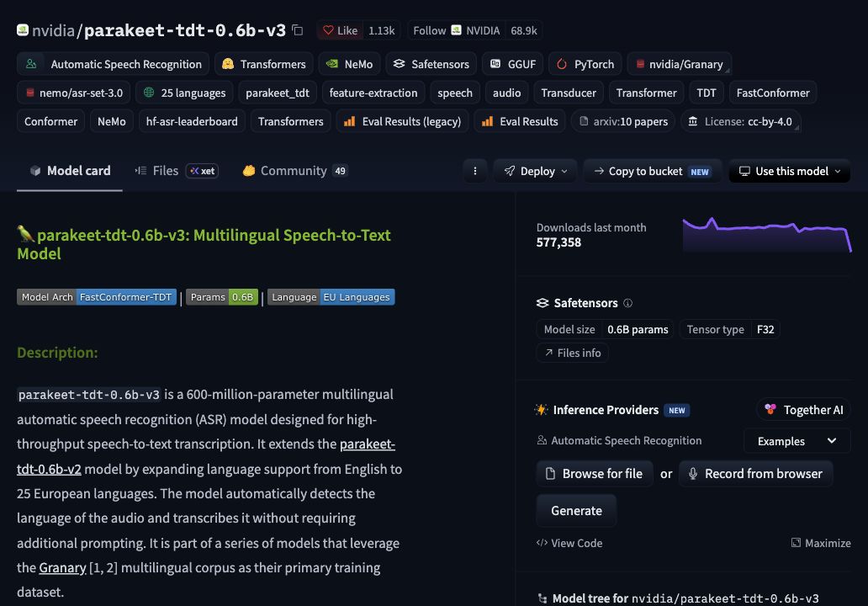Select the PyTorch tag
Viewport: 868px width, 606px height.
coord(585,64)
